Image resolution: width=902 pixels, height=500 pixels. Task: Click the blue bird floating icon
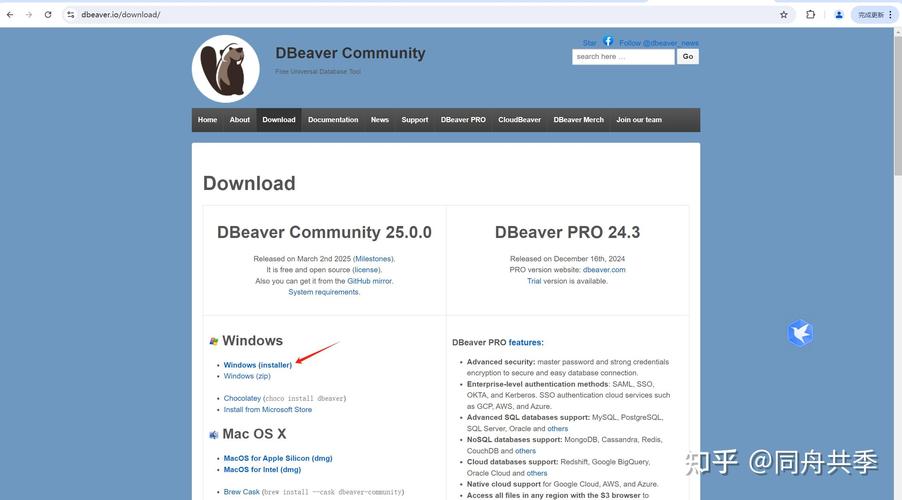[x=800, y=333]
